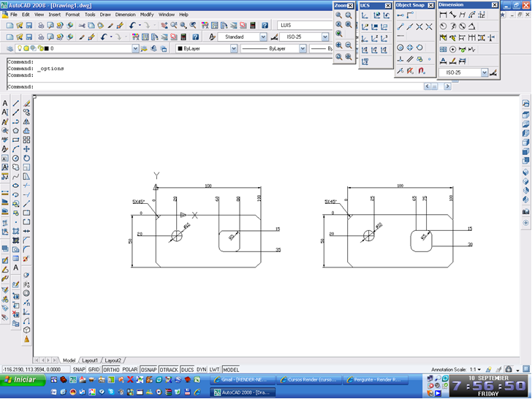532x399 pixels.
Task: Select Snap to Center in Object Snap
Action: (400, 47)
